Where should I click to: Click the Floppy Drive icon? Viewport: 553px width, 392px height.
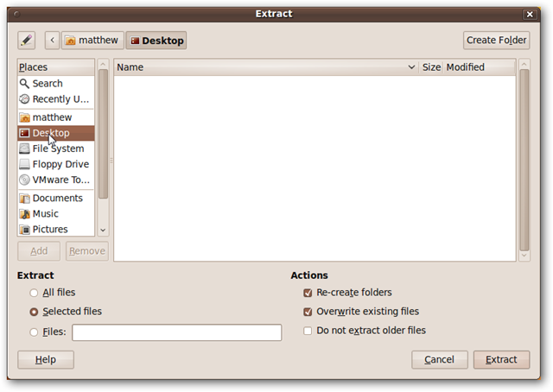pyautogui.click(x=24, y=164)
